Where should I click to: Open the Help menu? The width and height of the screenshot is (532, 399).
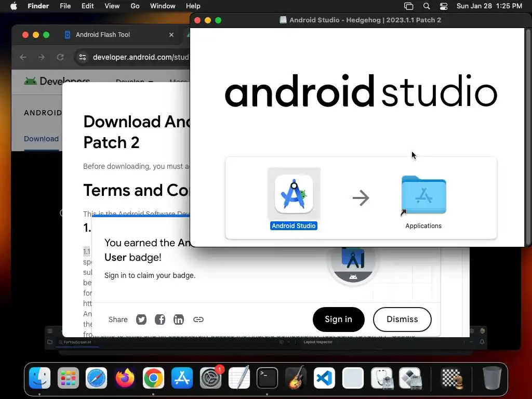click(x=193, y=6)
